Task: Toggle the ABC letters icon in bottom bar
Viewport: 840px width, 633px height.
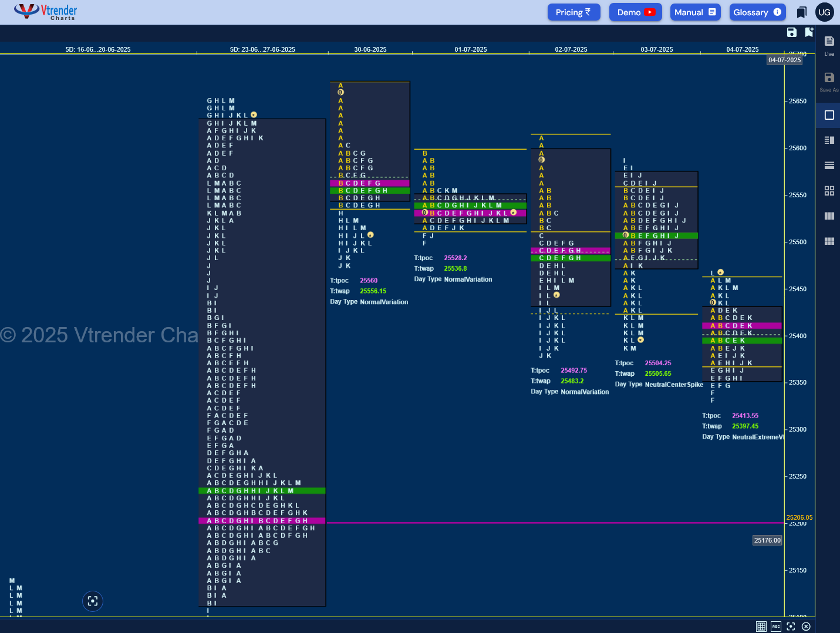Action: pos(776,627)
